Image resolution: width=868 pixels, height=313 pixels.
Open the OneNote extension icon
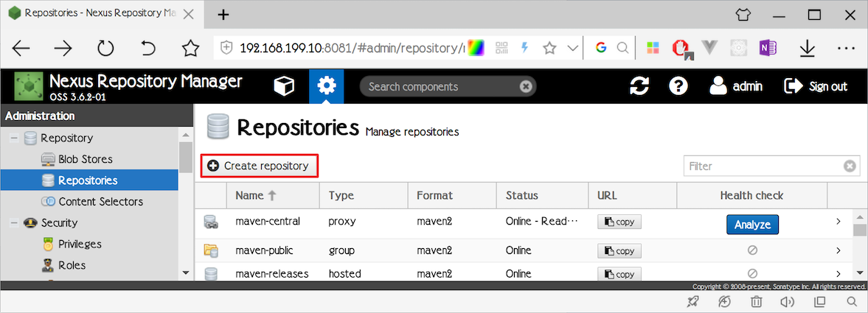(768, 48)
